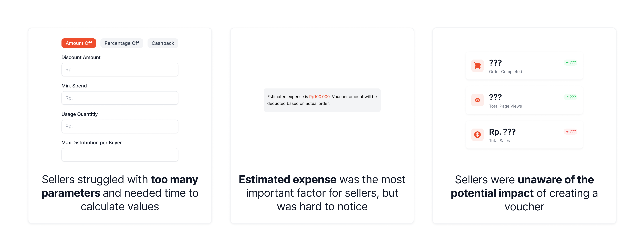Click the Max Distribution per Buyer label
The image size is (644, 251).
click(x=91, y=143)
